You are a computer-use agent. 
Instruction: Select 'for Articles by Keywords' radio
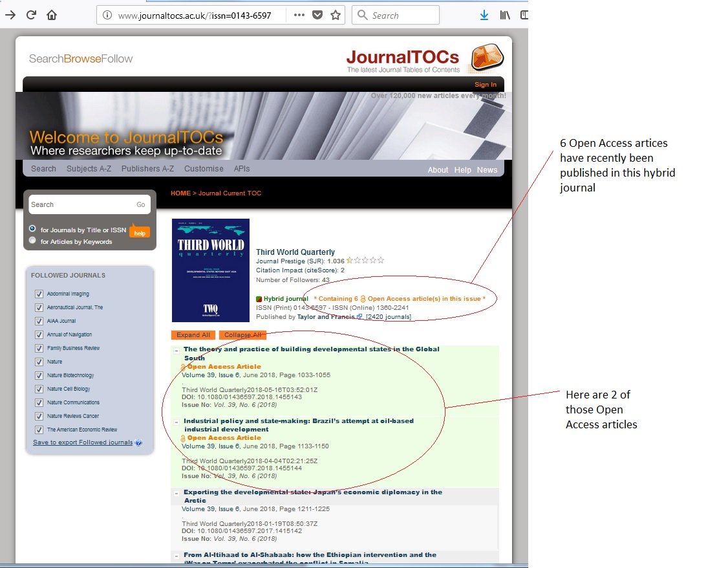pos(32,240)
